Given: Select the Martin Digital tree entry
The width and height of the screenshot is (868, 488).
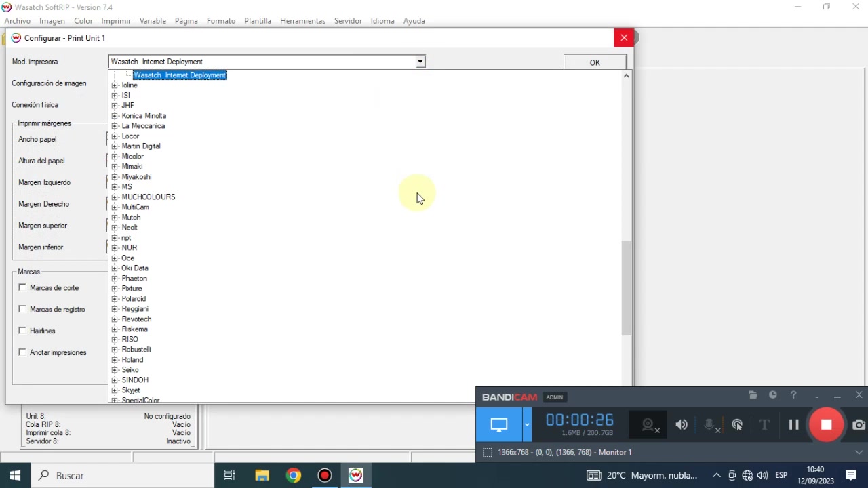Looking at the screenshot, I should (141, 146).
